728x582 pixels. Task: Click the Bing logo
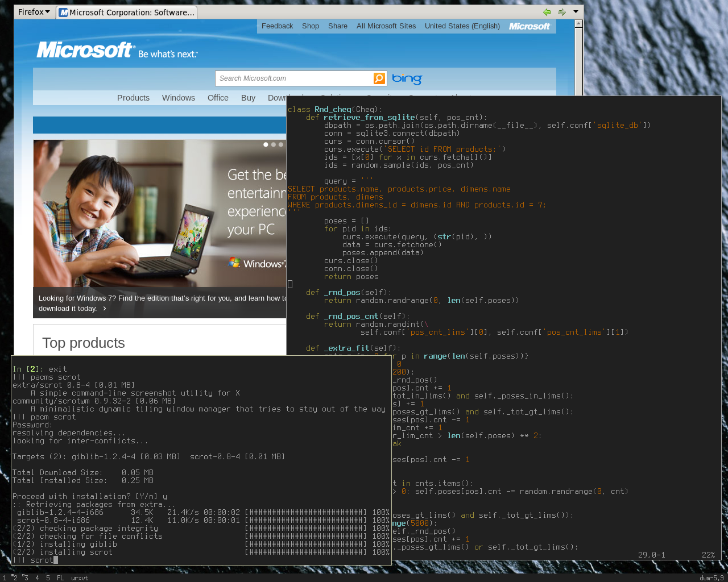click(x=407, y=78)
